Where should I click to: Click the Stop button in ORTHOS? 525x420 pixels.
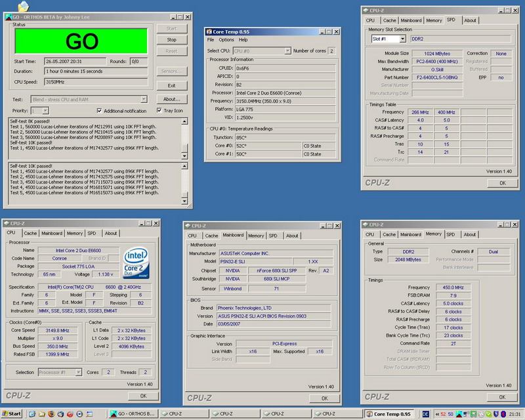click(172, 40)
